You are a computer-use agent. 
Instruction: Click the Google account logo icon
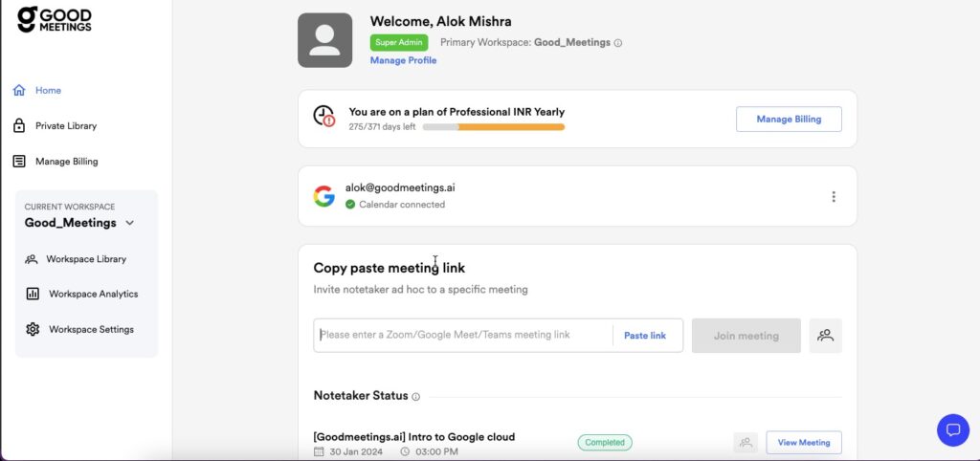pos(323,196)
